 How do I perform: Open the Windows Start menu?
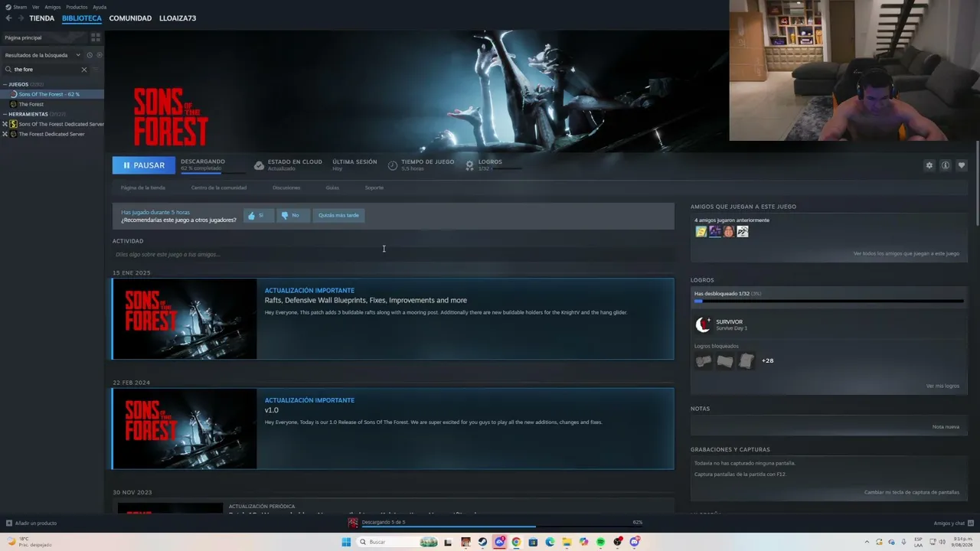346,542
